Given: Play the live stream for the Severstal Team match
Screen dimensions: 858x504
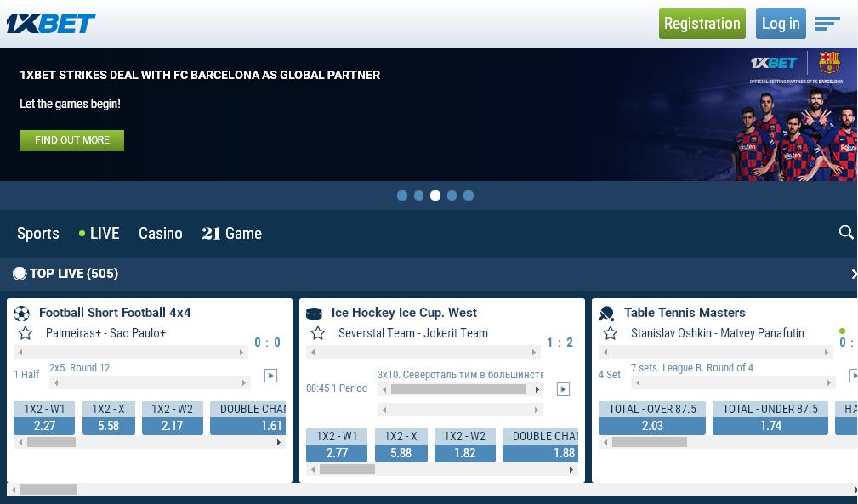Looking at the screenshot, I should [x=563, y=389].
